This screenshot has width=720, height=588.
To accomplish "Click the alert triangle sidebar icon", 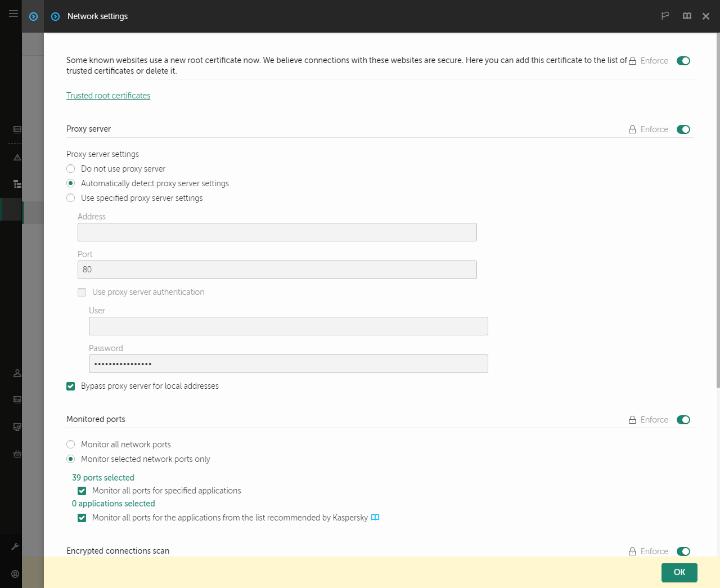I will point(17,157).
